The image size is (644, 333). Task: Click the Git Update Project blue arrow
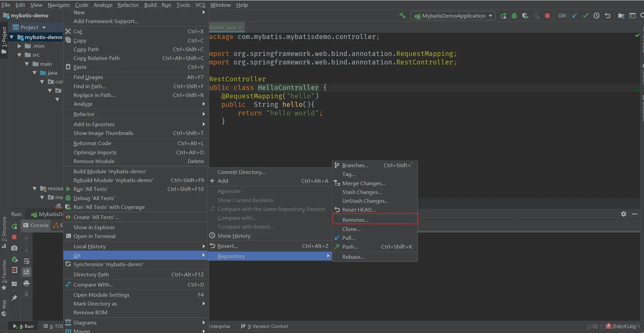point(575,16)
